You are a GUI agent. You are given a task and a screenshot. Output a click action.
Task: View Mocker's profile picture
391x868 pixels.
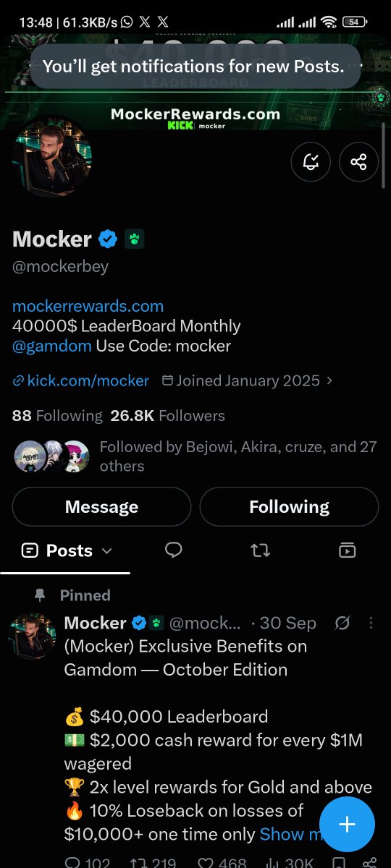(52, 156)
